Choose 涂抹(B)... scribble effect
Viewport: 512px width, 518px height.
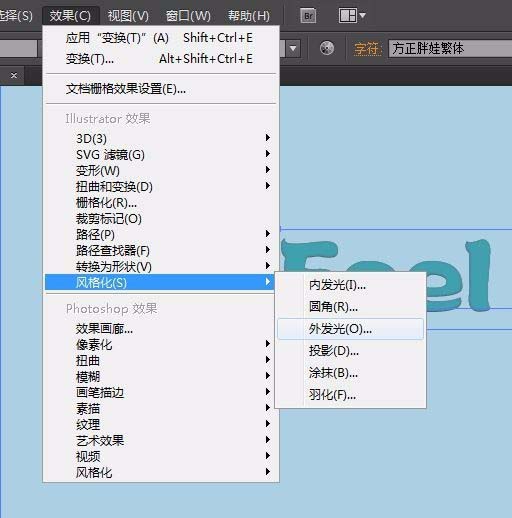350,373
